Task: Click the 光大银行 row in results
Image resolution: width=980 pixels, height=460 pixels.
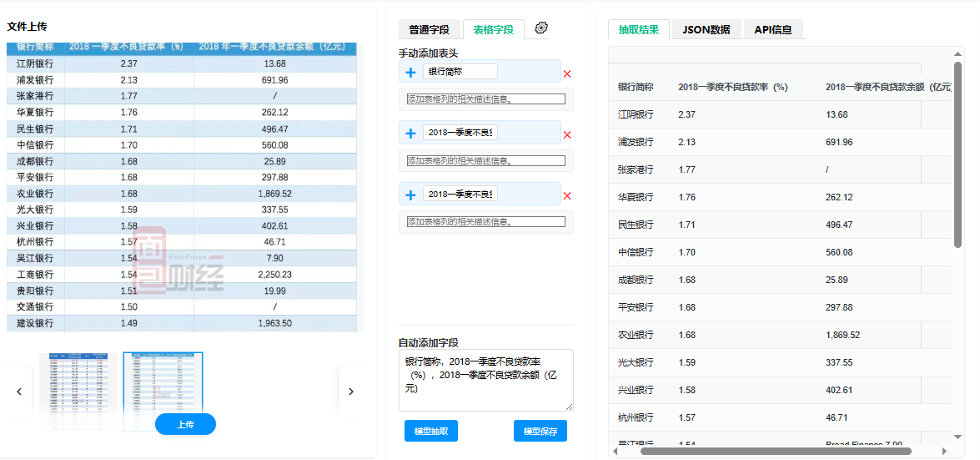Action: [x=781, y=362]
